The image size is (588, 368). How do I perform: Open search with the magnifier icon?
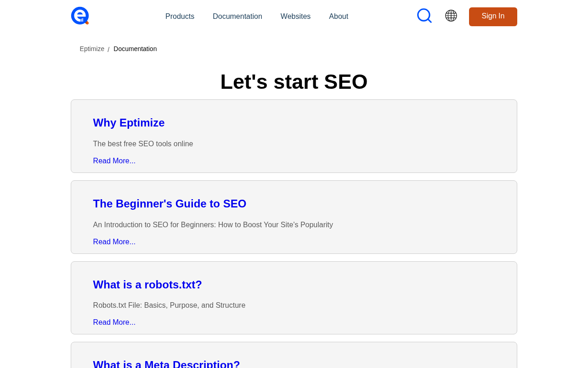tap(424, 16)
